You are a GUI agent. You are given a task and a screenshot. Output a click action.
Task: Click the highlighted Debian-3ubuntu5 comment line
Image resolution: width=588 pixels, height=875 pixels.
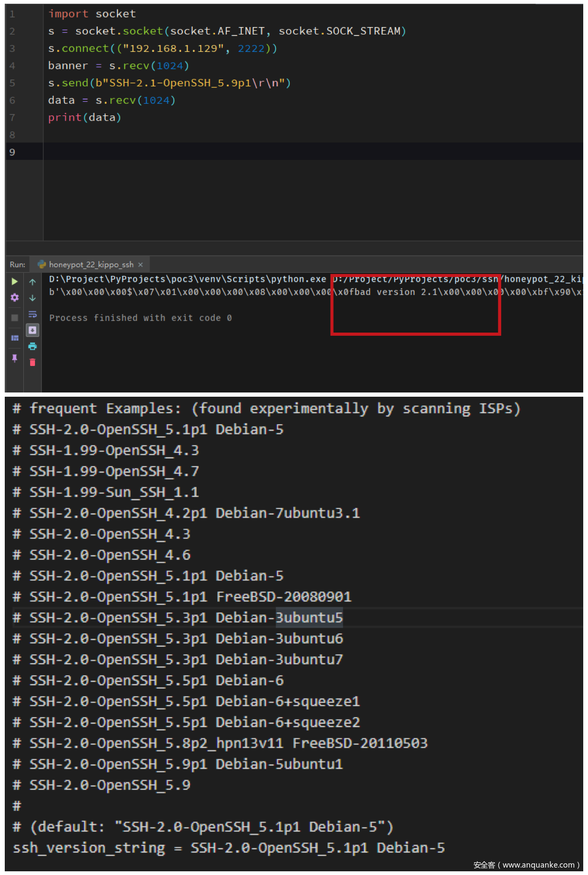(x=186, y=618)
